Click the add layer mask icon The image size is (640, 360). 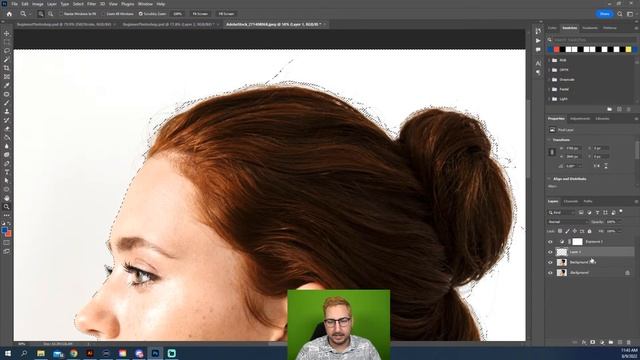pos(593,342)
